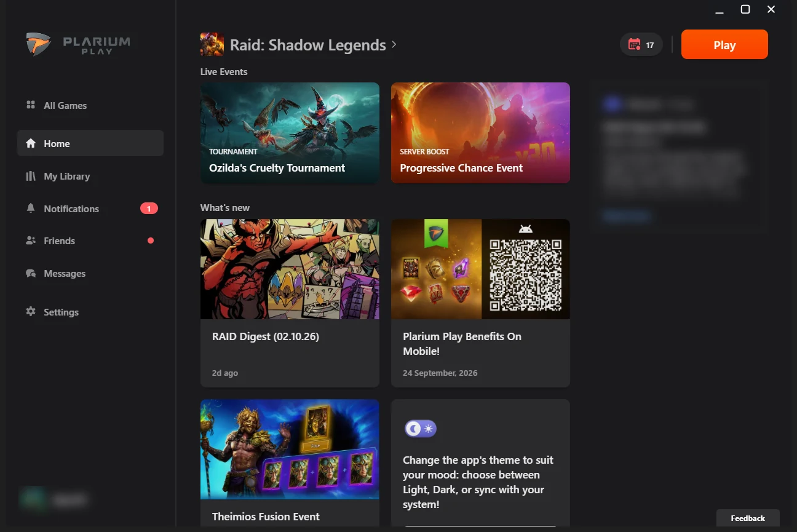Image resolution: width=797 pixels, height=532 pixels.
Task: Maximize the Plarium Play window
Action: 745,9
